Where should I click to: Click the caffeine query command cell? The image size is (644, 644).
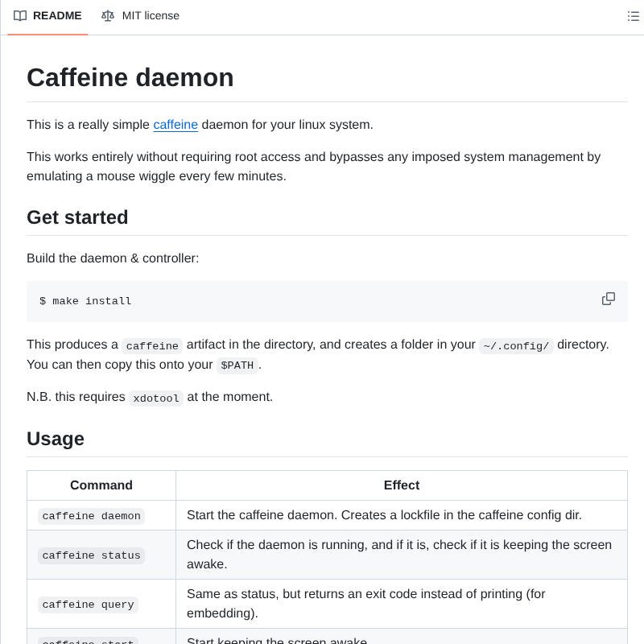[x=88, y=604]
